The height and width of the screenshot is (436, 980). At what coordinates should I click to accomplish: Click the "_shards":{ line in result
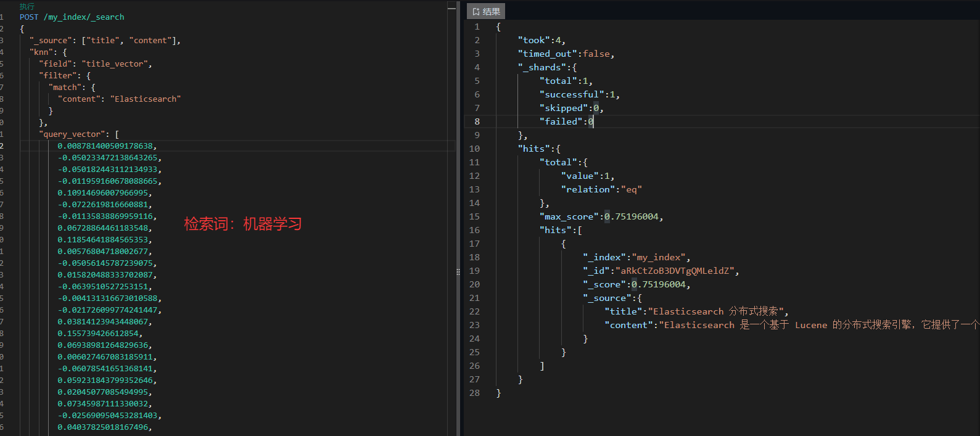547,67
